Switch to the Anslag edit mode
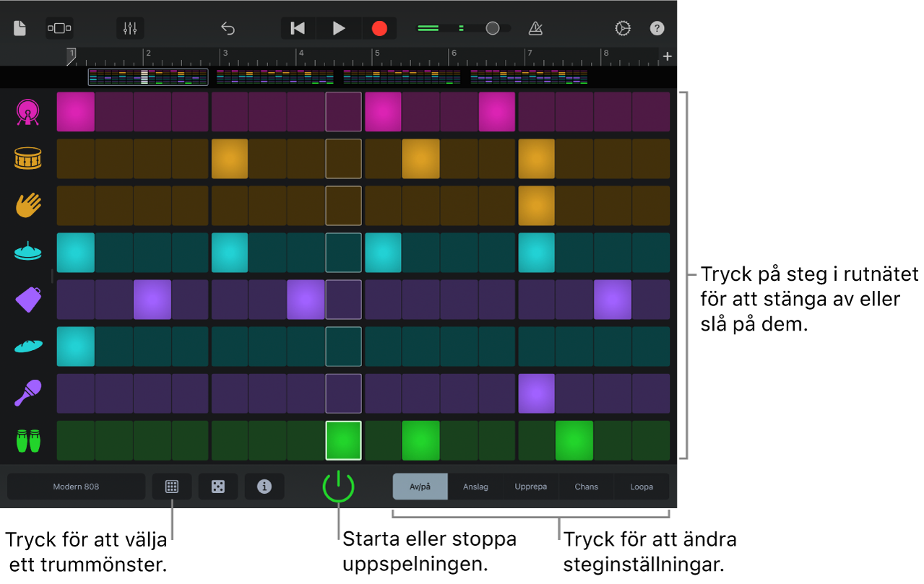Image resolution: width=924 pixels, height=584 pixels. pos(475,487)
